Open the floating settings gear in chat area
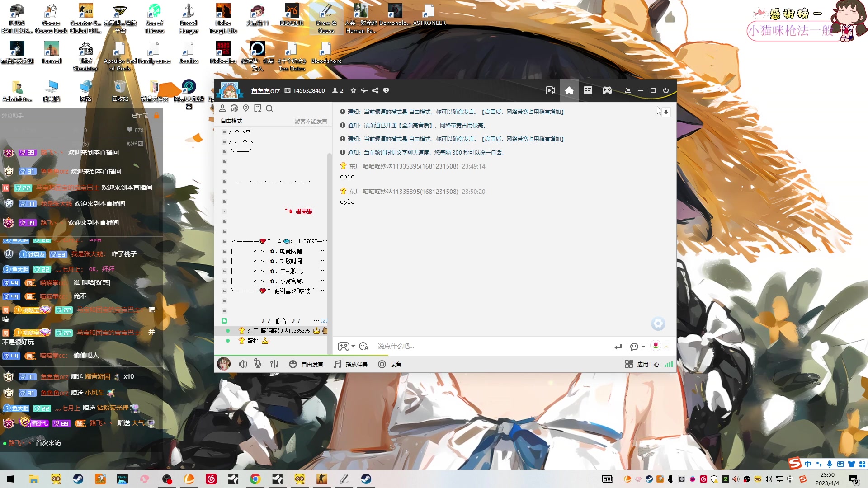Screen dimensions: 868x488 pos(658,324)
